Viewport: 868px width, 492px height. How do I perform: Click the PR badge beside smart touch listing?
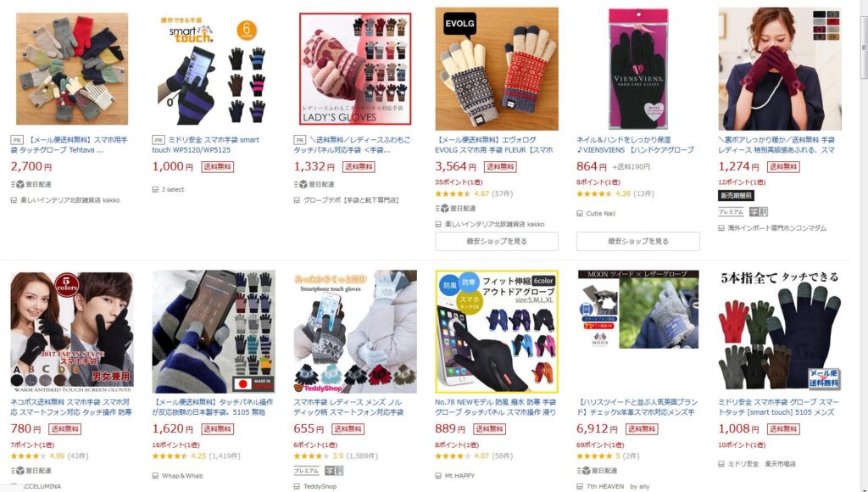pos(159,141)
